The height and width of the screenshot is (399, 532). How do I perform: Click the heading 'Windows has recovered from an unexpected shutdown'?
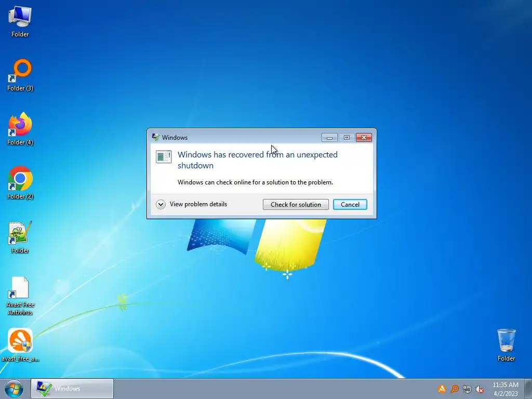tap(258, 160)
